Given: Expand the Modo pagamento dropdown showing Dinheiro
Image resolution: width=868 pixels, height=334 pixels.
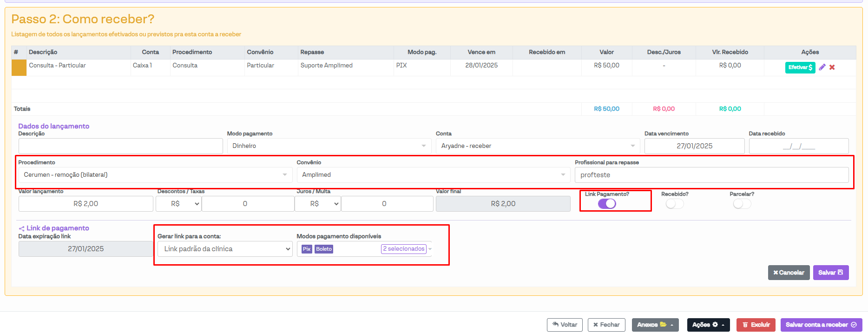Looking at the screenshot, I should [x=329, y=146].
